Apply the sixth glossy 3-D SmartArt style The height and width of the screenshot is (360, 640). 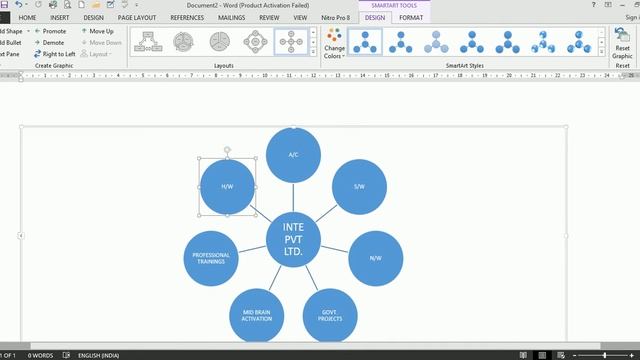(543, 42)
